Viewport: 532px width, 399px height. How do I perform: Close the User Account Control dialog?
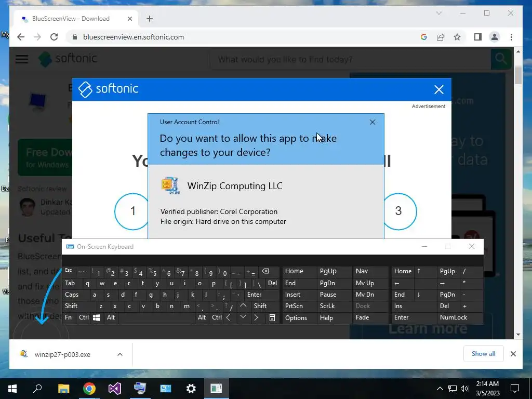click(373, 122)
